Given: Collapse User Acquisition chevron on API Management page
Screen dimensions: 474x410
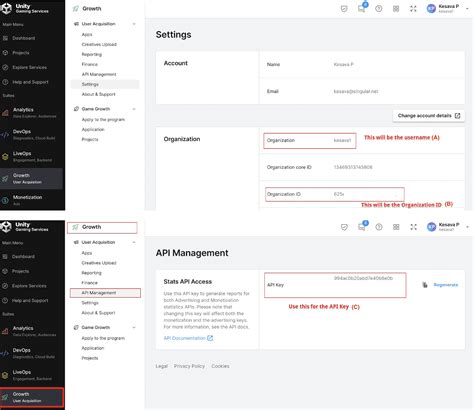Looking at the screenshot, I should [134, 242].
